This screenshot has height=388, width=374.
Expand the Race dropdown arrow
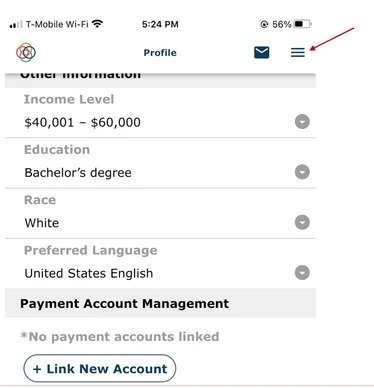click(x=302, y=222)
